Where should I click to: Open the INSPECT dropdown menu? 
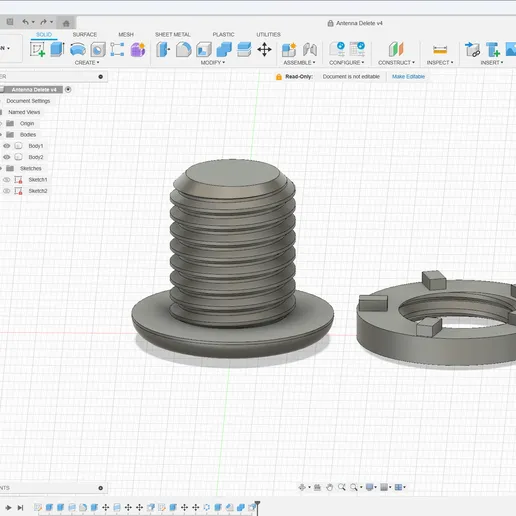[440, 63]
